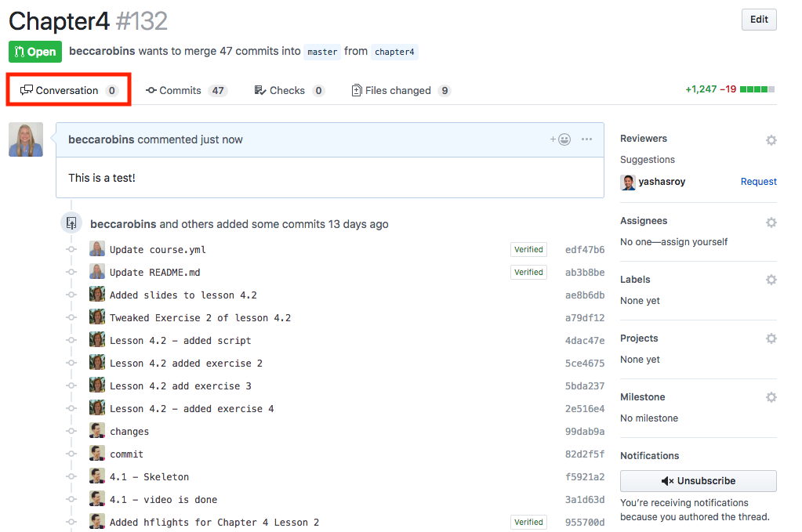Open commit 4.1 – Skeleton
Viewport: 802px width, 532px height.
tap(149, 477)
